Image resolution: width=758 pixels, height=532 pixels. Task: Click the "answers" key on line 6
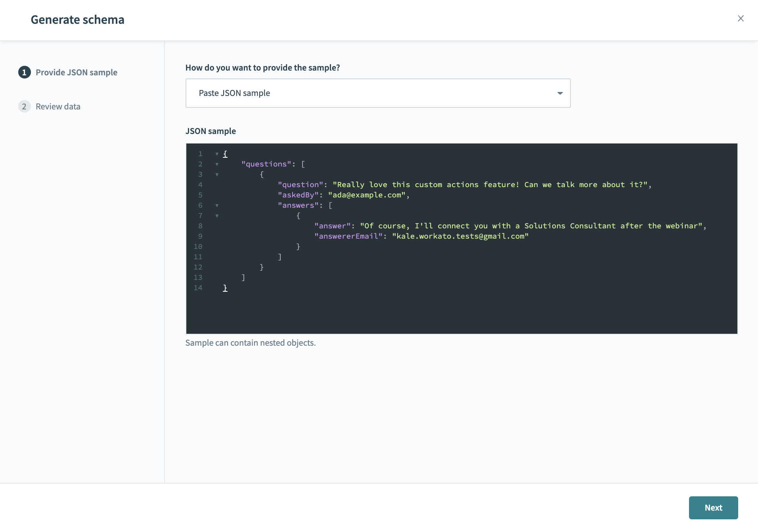298,205
